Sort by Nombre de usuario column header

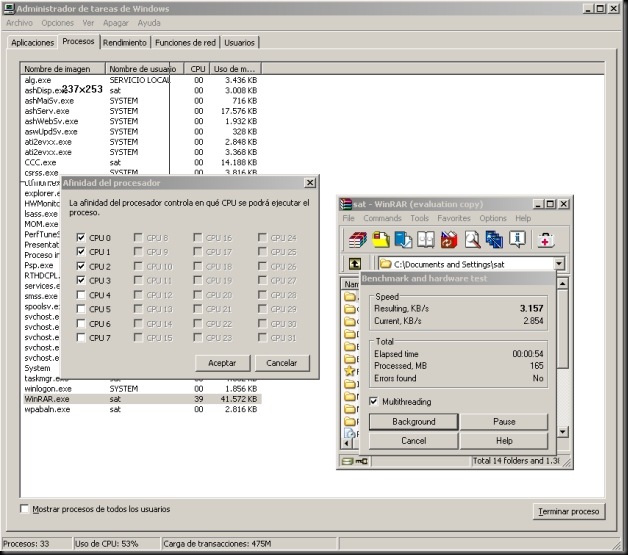tap(144, 69)
